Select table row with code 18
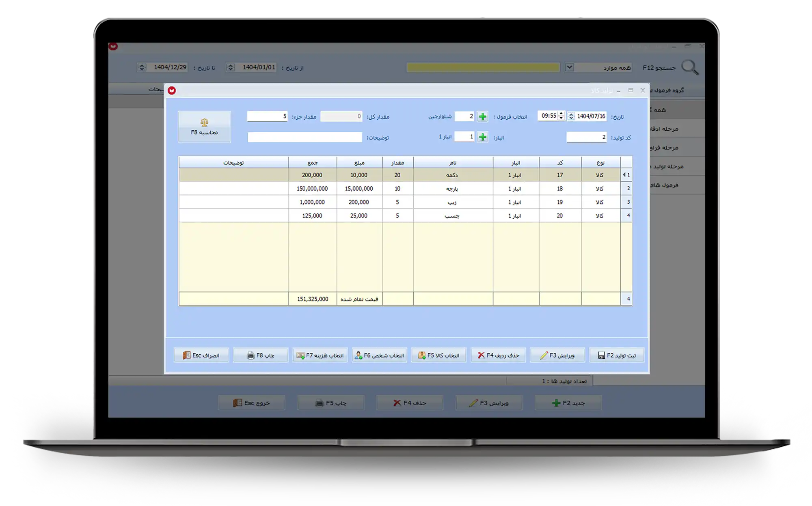This screenshot has width=812, height=506. pyautogui.click(x=559, y=189)
